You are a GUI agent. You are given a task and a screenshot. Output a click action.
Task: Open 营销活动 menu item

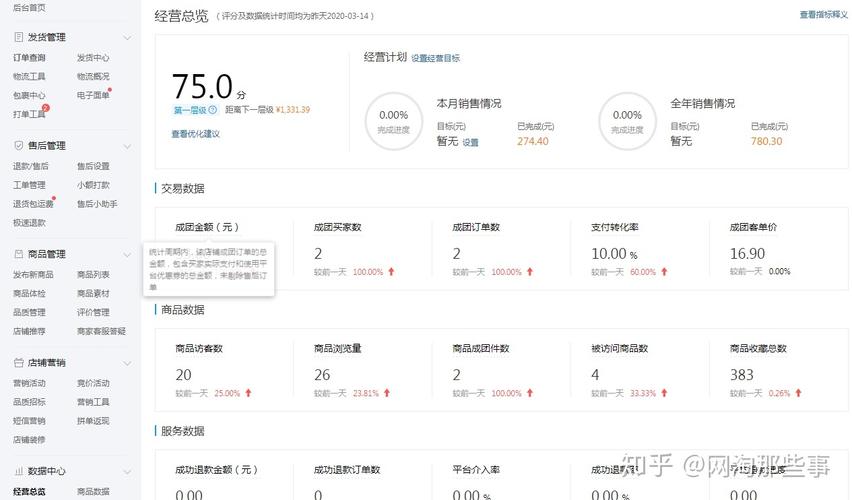[x=29, y=383]
